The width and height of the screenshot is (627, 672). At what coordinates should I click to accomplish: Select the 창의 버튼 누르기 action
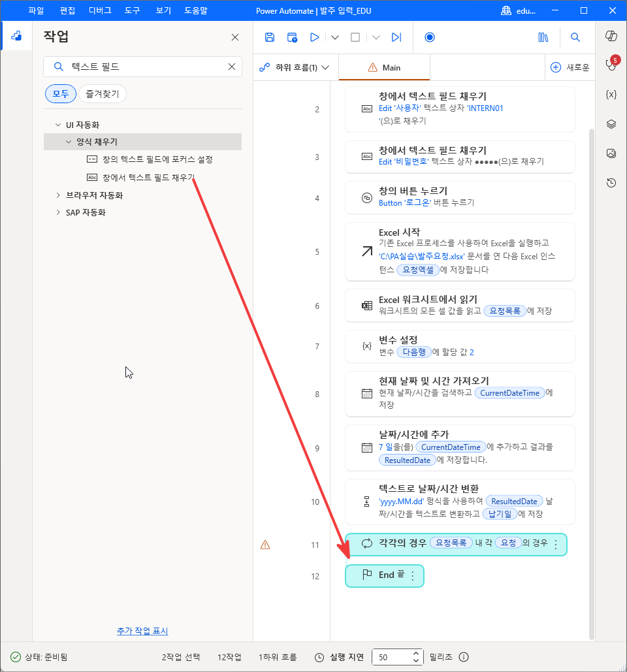(459, 198)
